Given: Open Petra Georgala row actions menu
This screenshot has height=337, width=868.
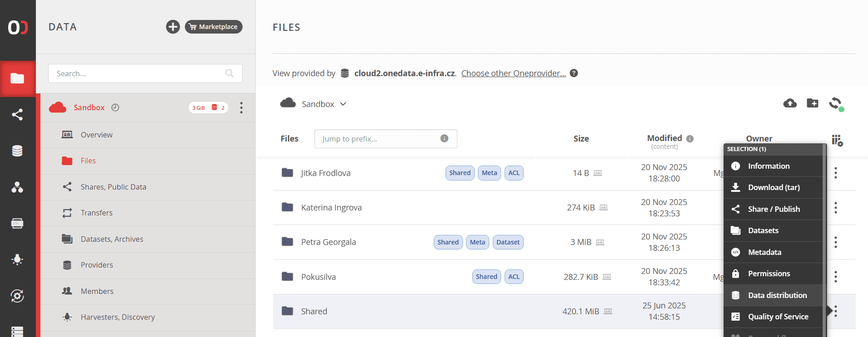Looking at the screenshot, I should point(836,242).
